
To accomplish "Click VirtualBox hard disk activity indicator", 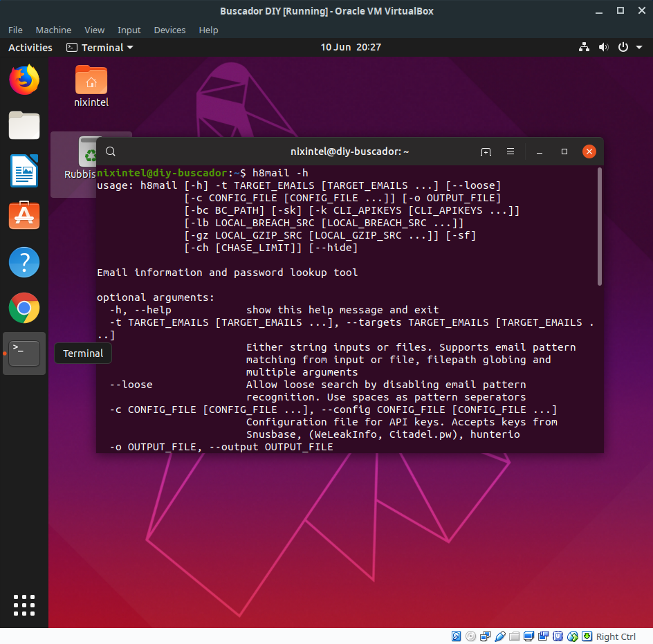I will (x=456, y=636).
